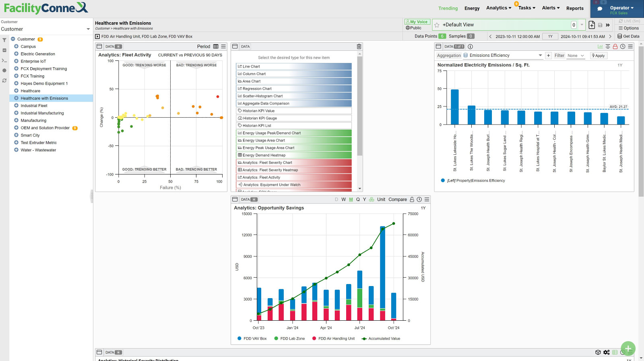Click the chat bubble icon near Operator
Screen dimensions: 644x361
click(x=600, y=9)
